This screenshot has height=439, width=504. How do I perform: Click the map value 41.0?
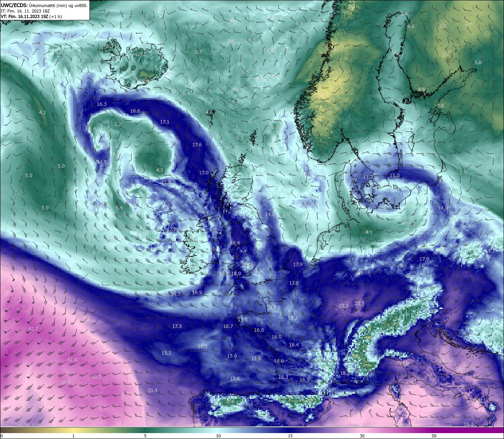coord(72,360)
